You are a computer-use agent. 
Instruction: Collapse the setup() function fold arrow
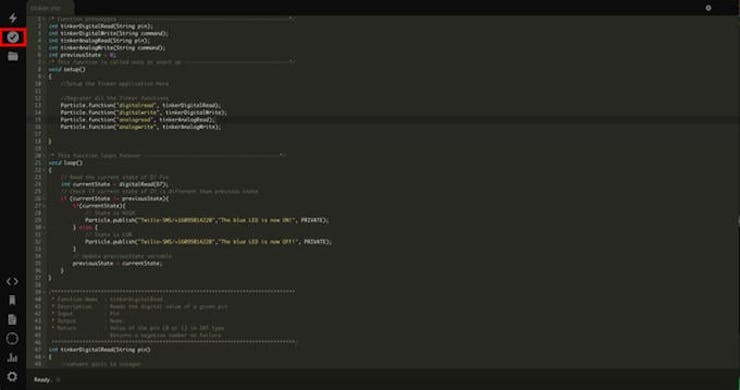(44, 76)
